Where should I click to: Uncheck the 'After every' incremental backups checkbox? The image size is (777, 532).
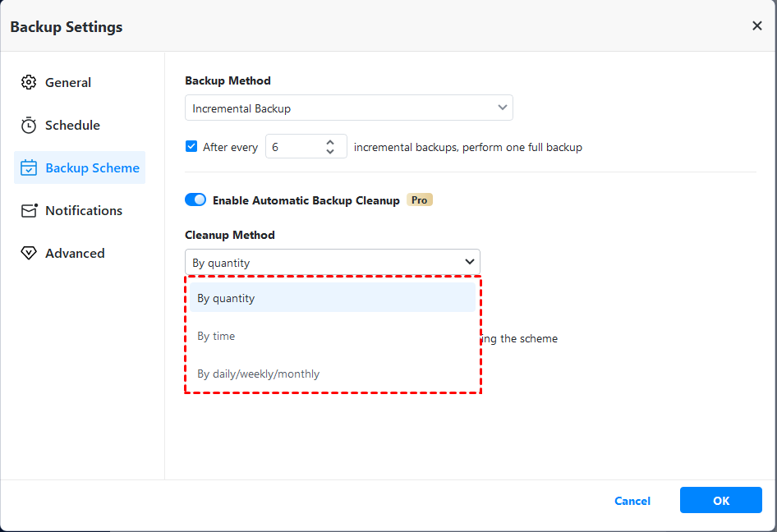pyautogui.click(x=191, y=147)
